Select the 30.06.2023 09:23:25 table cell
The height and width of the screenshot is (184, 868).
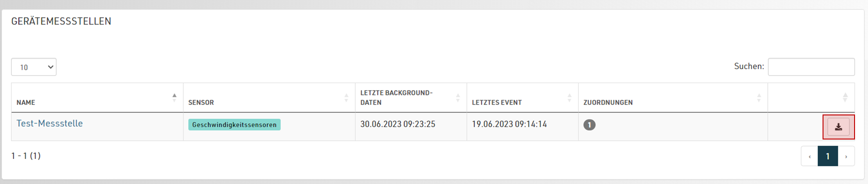411,127
